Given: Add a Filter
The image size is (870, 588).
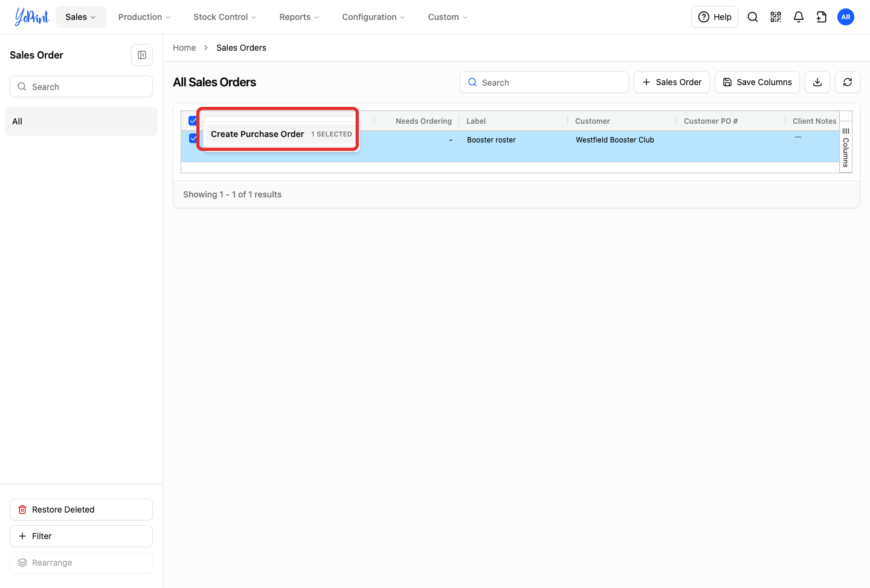Looking at the screenshot, I should (81, 536).
